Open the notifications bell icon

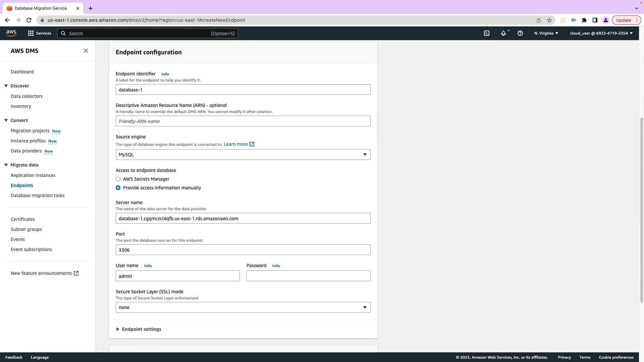pos(503,33)
